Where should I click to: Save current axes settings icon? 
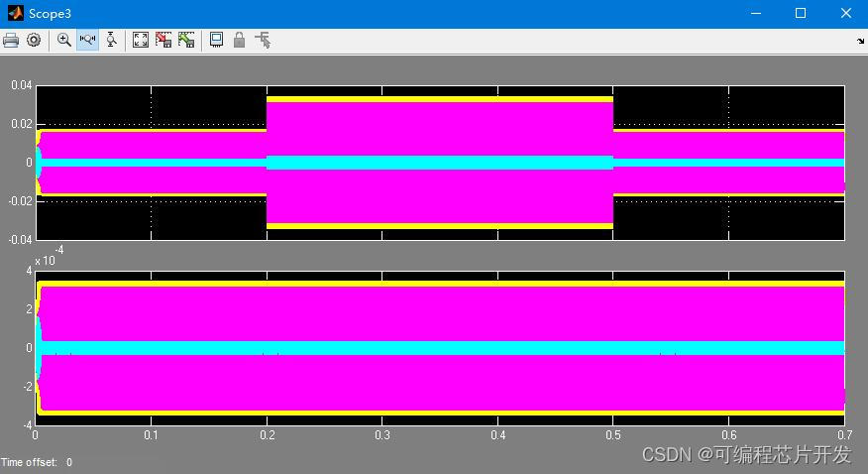point(163,41)
